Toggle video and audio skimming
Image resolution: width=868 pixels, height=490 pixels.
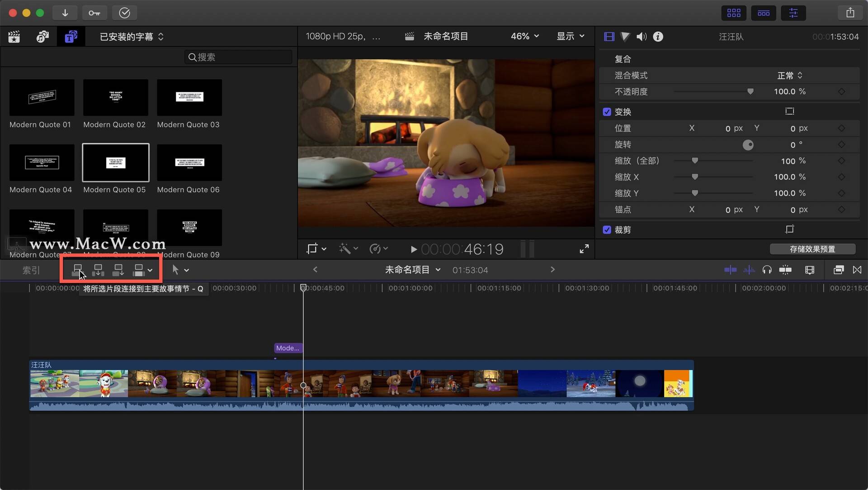click(730, 270)
